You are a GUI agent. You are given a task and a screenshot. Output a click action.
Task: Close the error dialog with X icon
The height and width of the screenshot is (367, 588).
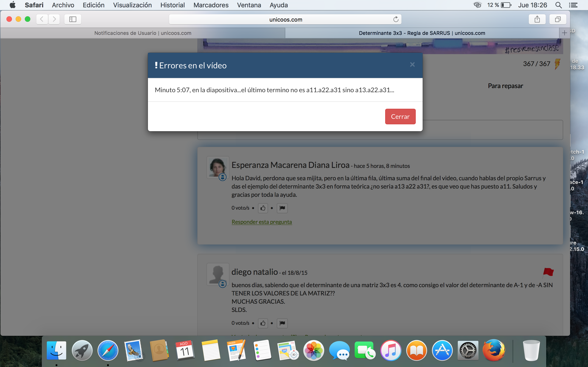coord(412,64)
